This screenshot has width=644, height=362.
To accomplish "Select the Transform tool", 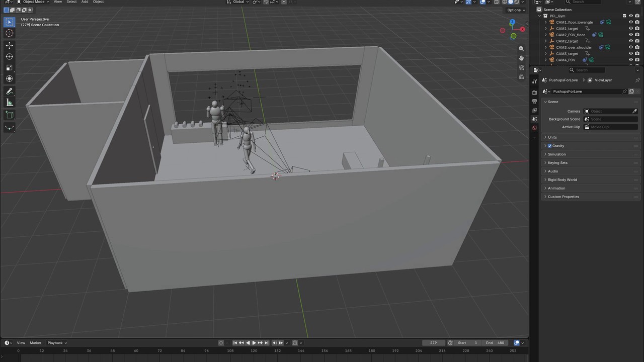I will click(x=9, y=78).
